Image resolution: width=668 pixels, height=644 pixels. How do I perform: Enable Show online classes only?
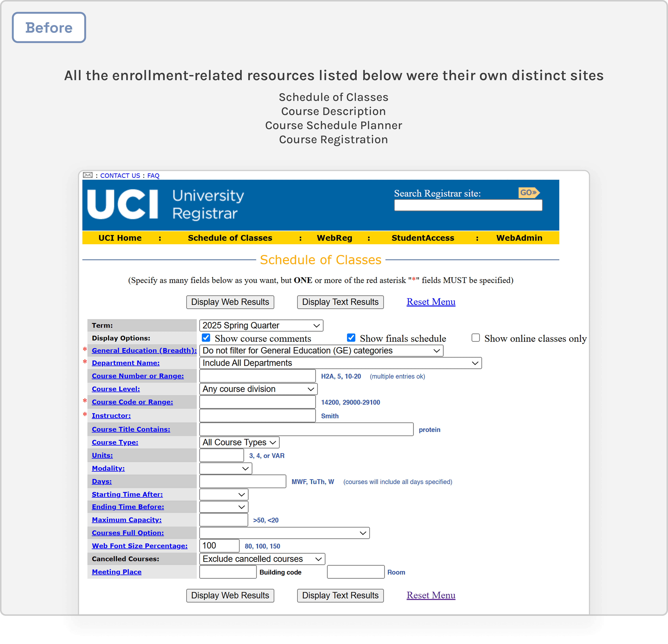[475, 338]
